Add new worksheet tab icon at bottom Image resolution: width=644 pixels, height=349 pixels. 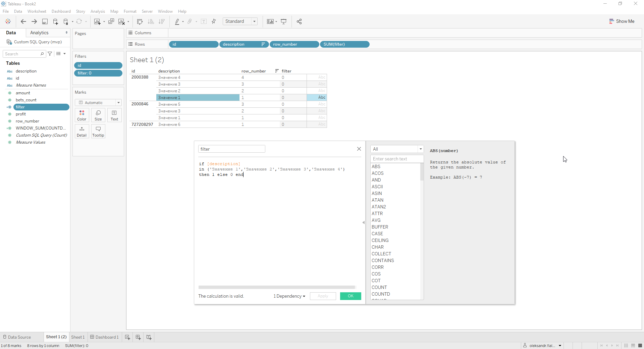[127, 337]
